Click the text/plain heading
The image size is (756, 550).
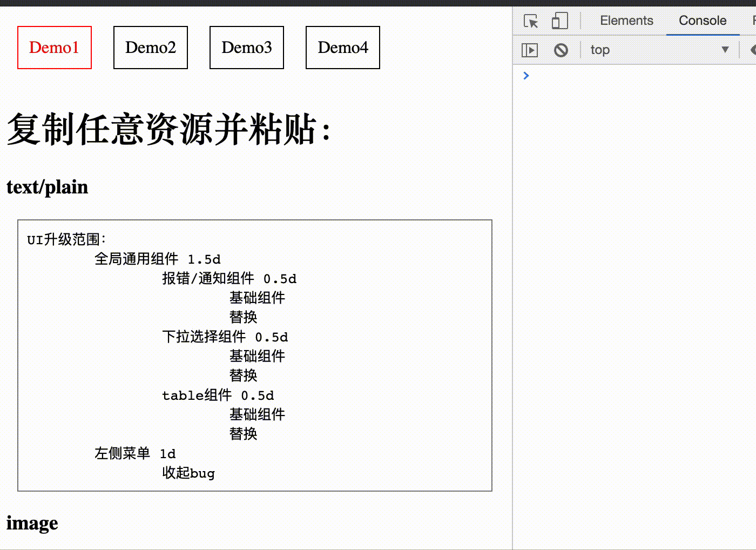(x=47, y=187)
